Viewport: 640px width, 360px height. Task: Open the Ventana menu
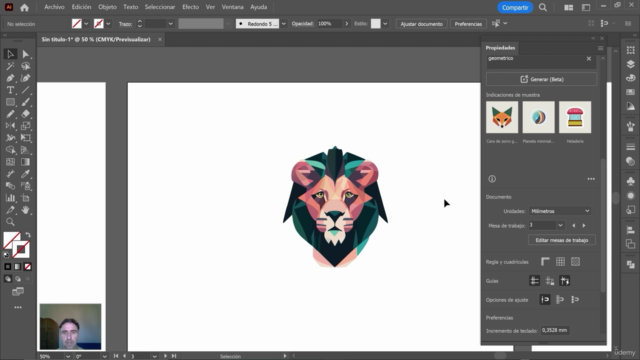(232, 7)
